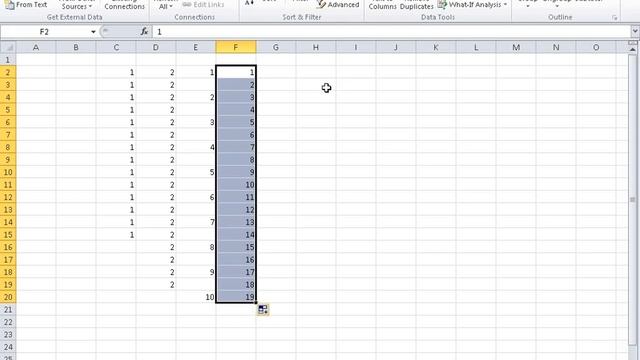Click cell F14 containing 13
The height and width of the screenshot is (360, 640).
[x=236, y=222]
